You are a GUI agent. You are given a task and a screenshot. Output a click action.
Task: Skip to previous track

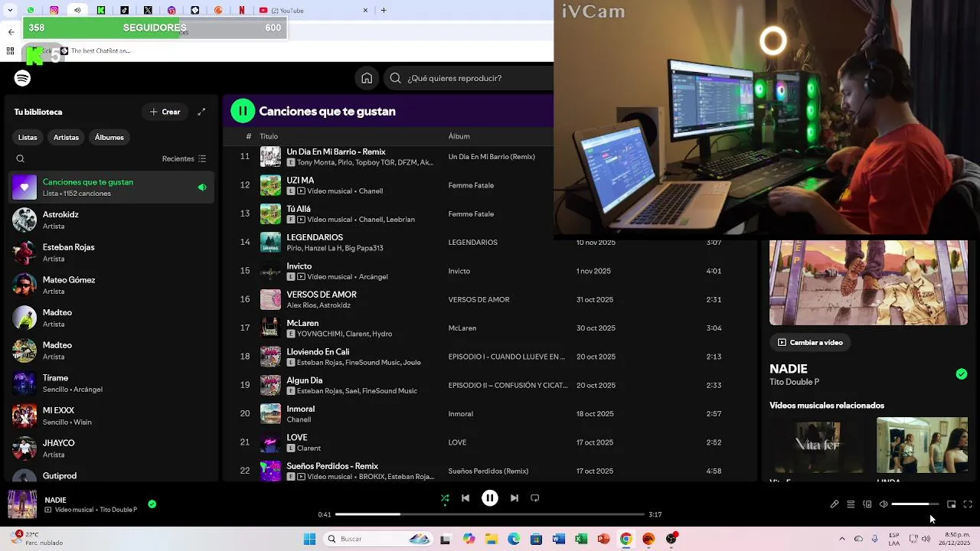click(465, 498)
